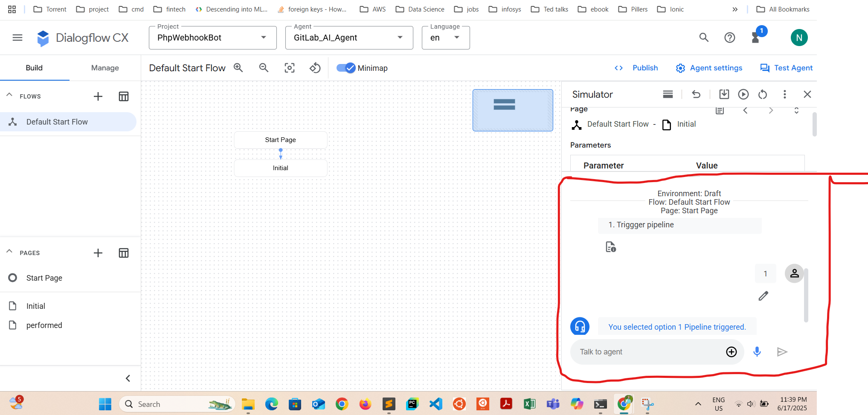The height and width of the screenshot is (415, 868).
Task: Click the microphone icon to talk
Action: pos(757,352)
